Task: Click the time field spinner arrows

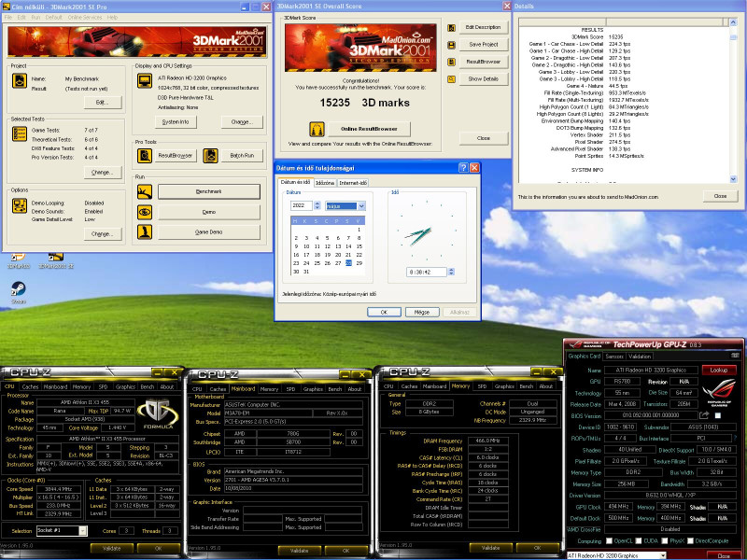Action: pos(451,272)
